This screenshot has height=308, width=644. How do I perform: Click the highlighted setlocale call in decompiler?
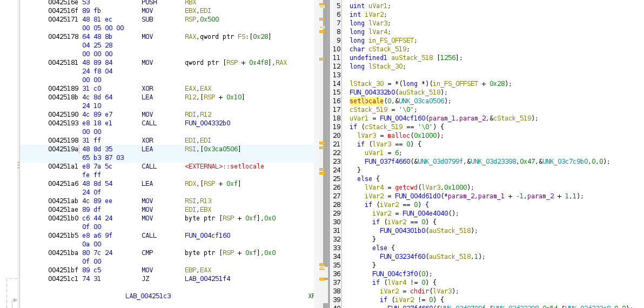pos(366,101)
